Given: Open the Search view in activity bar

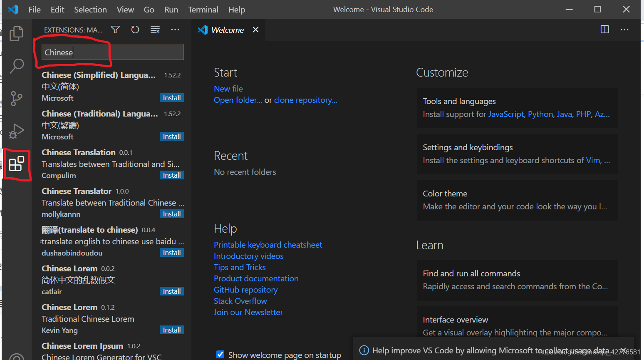Looking at the screenshot, I should (x=17, y=66).
